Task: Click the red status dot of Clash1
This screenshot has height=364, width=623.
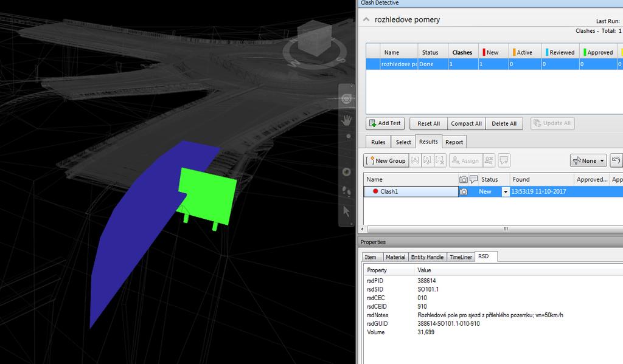Action: pos(375,191)
